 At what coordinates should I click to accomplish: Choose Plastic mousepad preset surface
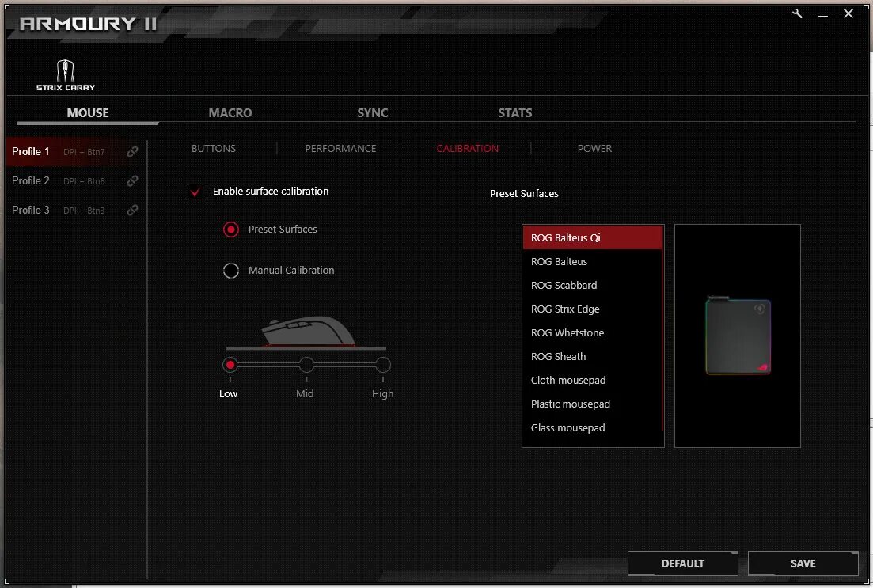click(x=592, y=404)
